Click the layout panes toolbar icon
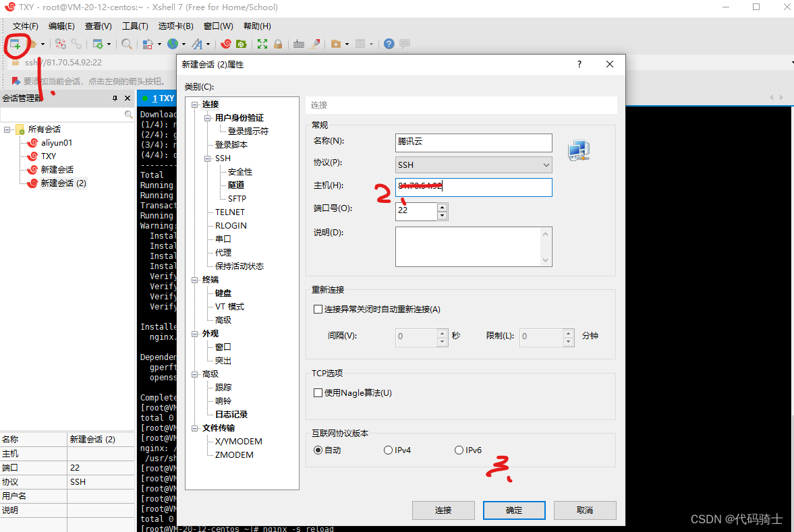The image size is (794, 532). [x=360, y=44]
